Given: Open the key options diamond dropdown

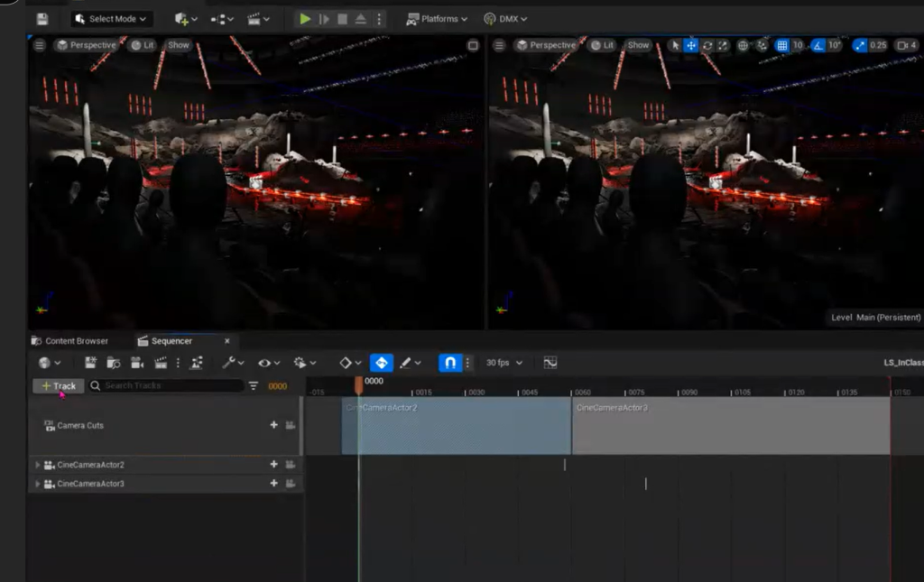Looking at the screenshot, I should pyautogui.click(x=350, y=363).
